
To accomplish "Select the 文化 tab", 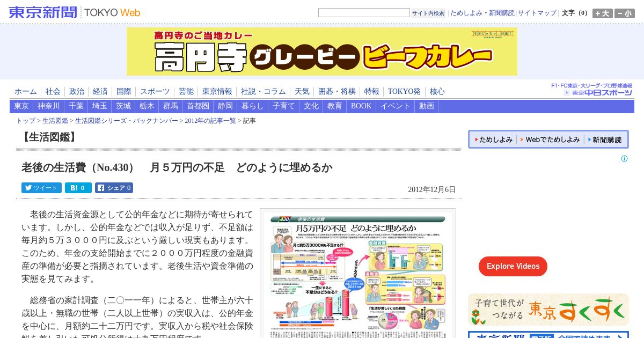I will point(311,106).
